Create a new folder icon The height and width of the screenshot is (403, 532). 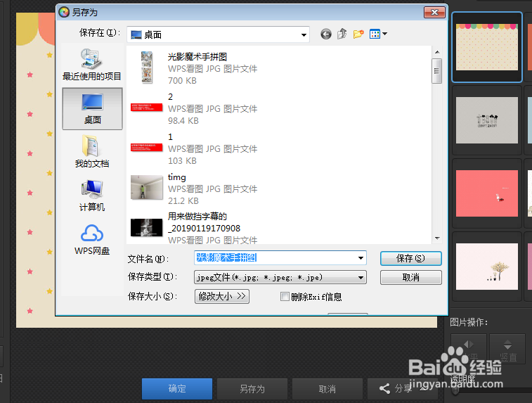pos(358,34)
